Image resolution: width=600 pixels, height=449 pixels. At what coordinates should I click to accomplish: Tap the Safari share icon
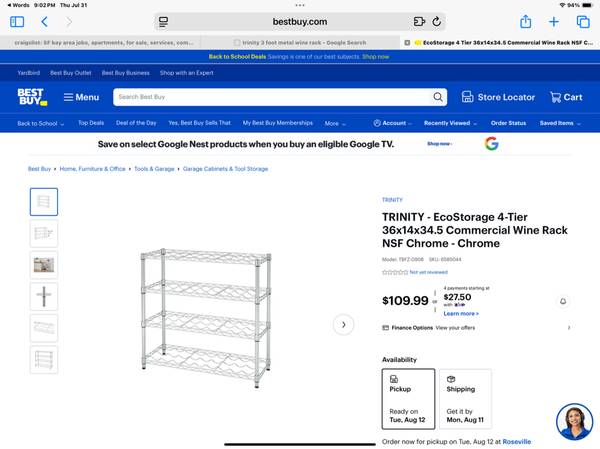525,21
